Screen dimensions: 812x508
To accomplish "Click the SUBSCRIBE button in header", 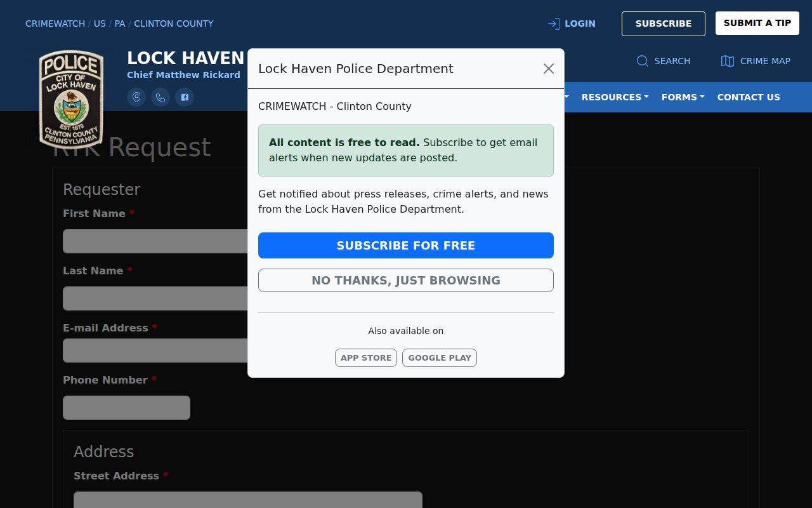I will 664,23.
